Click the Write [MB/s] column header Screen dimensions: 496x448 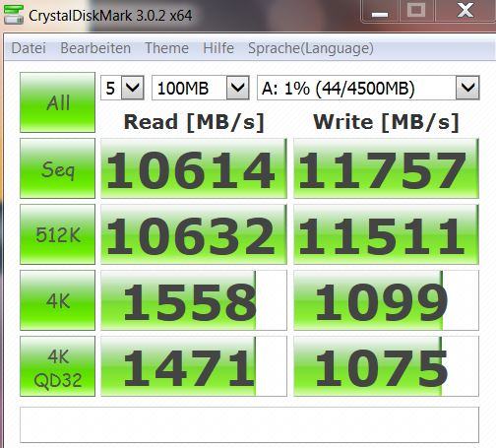386,122
